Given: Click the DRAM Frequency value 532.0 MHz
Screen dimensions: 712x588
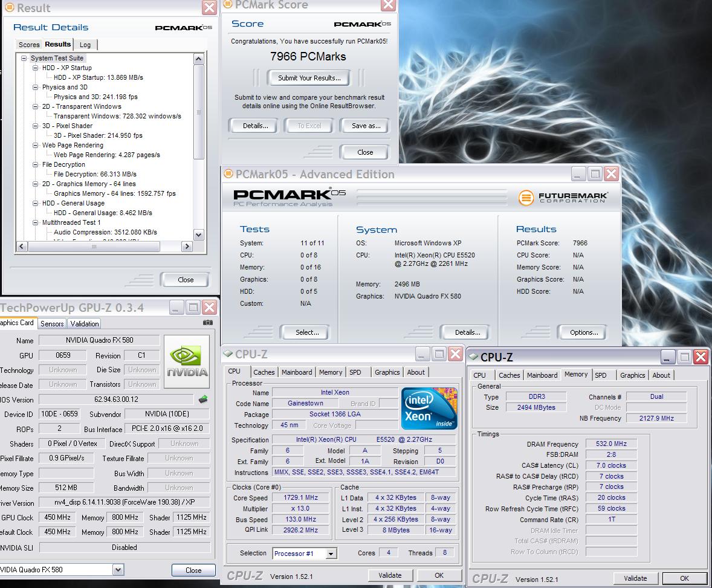Looking at the screenshot, I should (x=611, y=444).
